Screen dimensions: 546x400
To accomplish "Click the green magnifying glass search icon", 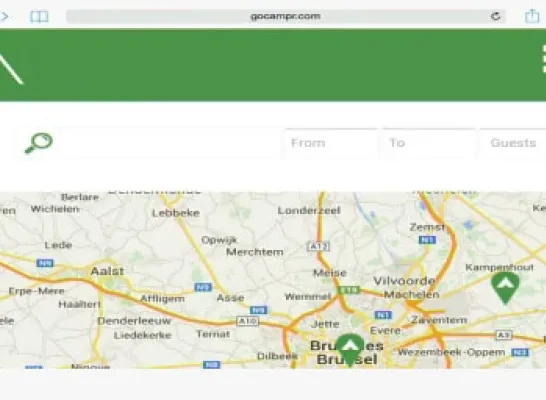I will click(39, 143).
